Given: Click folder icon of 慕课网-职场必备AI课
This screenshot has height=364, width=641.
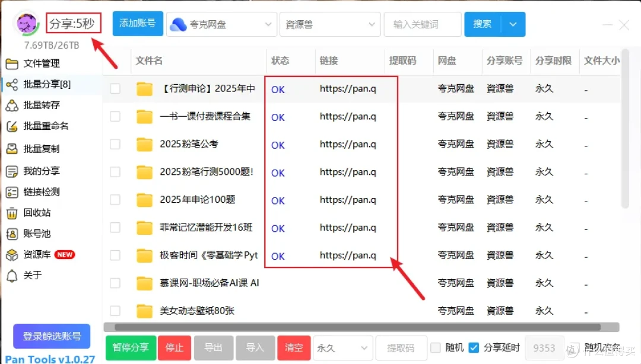Looking at the screenshot, I should coord(144,283).
